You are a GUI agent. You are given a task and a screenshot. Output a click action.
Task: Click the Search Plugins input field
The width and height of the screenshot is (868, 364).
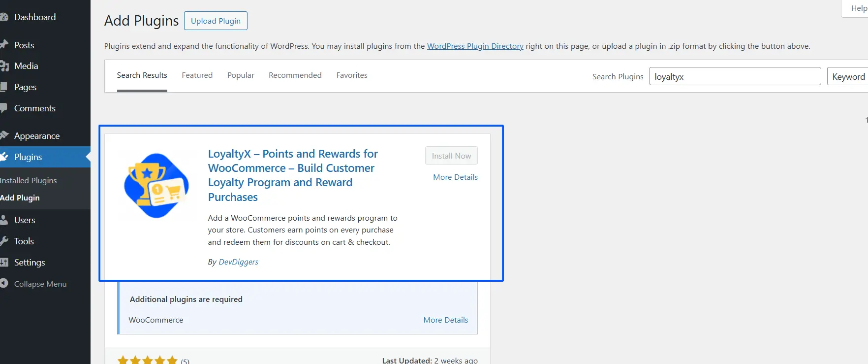[x=735, y=76]
